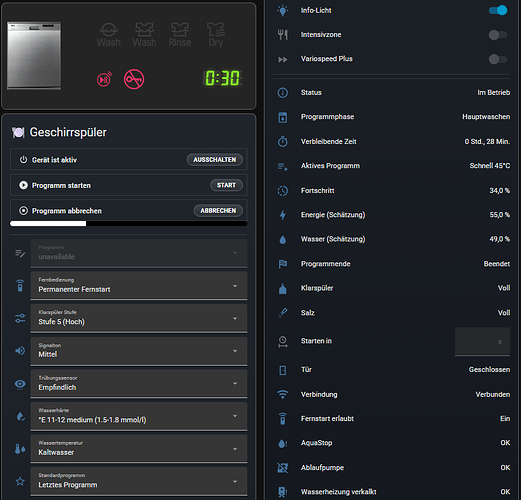Click the 0 Std., 28 Min. value
The height and width of the screenshot is (500, 521).
coord(487,141)
